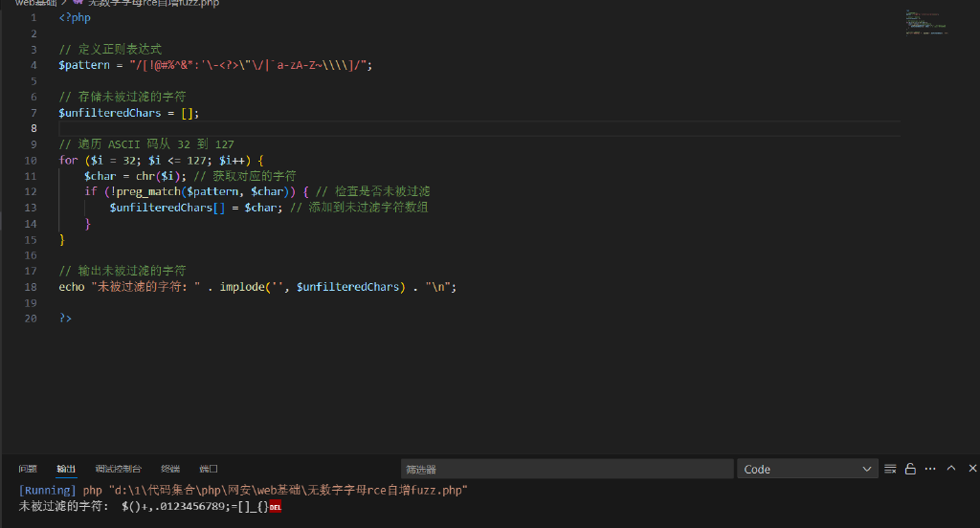Open the 调试控制台 tab
Screen dimensions: 980x528
pos(118,469)
